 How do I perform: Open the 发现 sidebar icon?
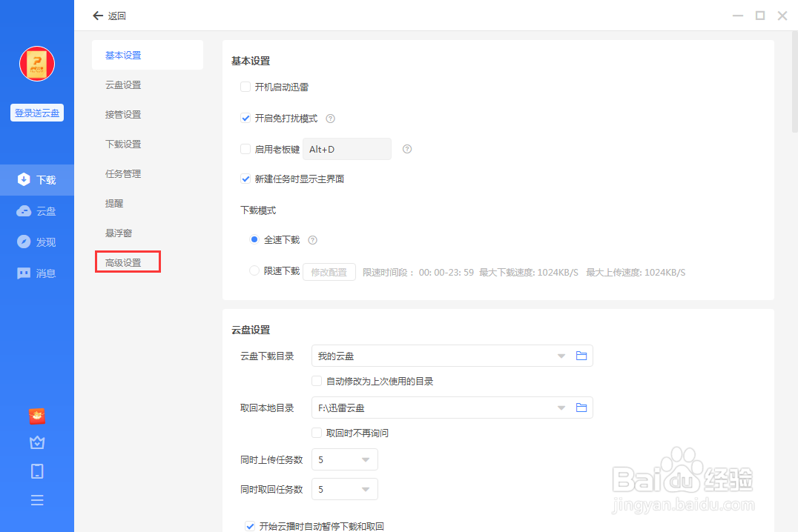(37, 242)
